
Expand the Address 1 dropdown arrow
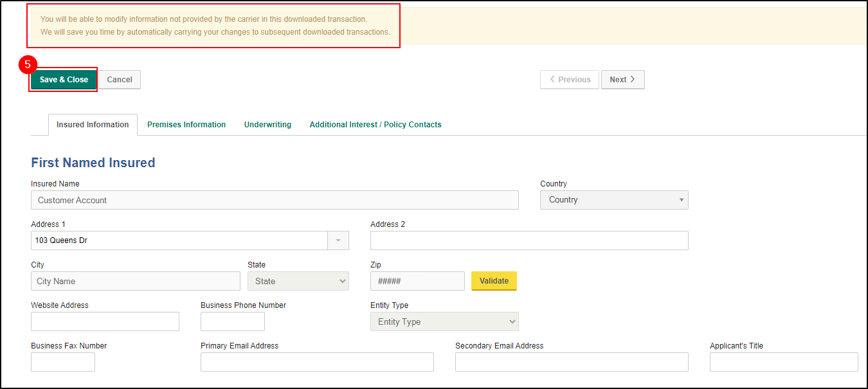coord(338,240)
